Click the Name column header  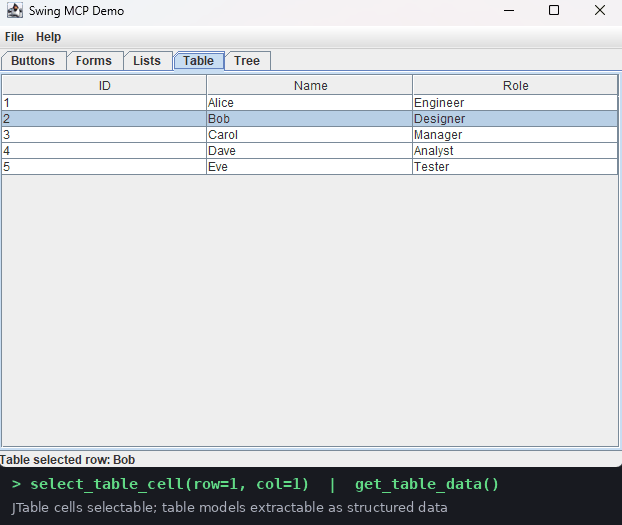coord(310,85)
